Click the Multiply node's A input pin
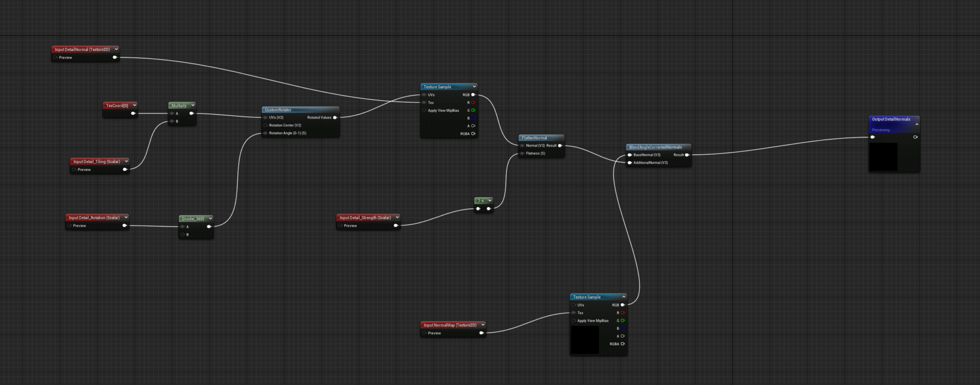 [x=172, y=113]
